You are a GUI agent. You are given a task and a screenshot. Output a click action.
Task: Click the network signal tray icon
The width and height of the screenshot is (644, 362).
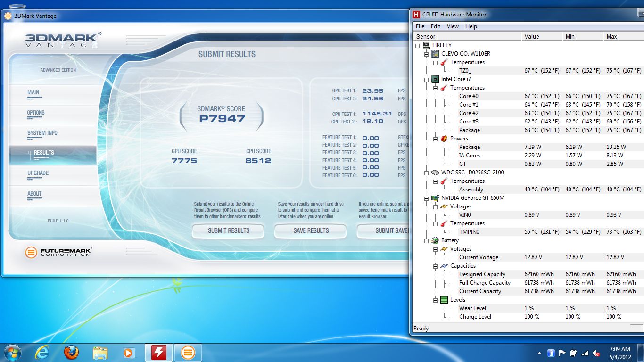point(585,353)
